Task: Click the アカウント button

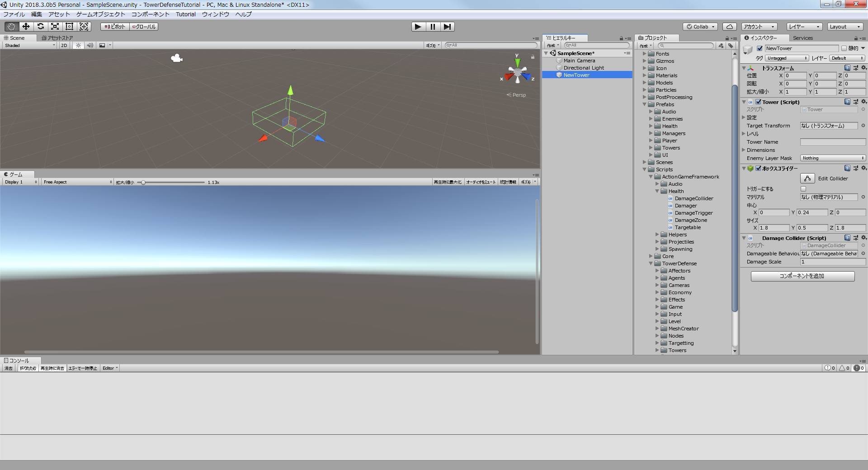Action: 759,27
